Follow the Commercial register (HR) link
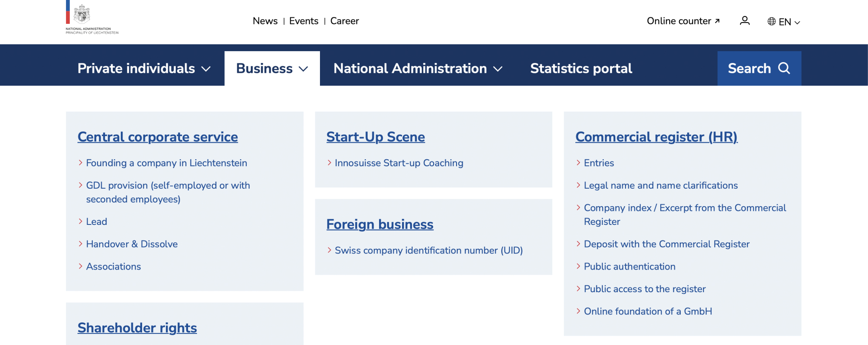The height and width of the screenshot is (345, 868). coord(656,137)
